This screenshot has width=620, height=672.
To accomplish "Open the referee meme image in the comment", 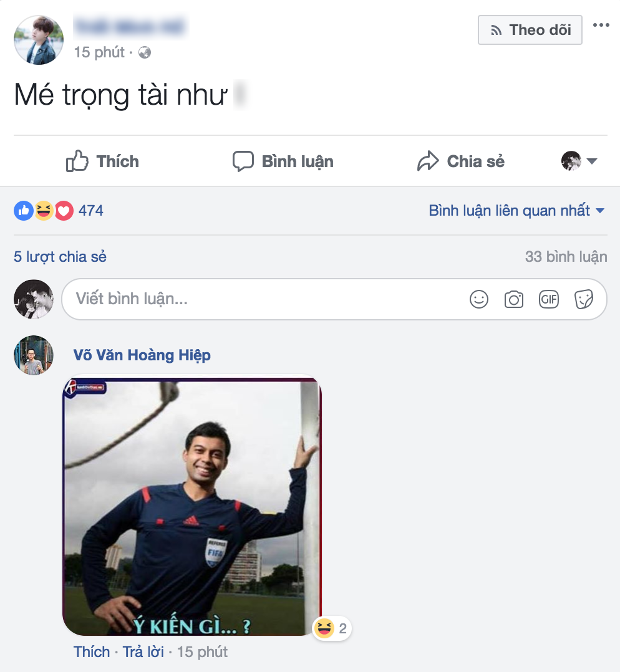I will (192, 506).
